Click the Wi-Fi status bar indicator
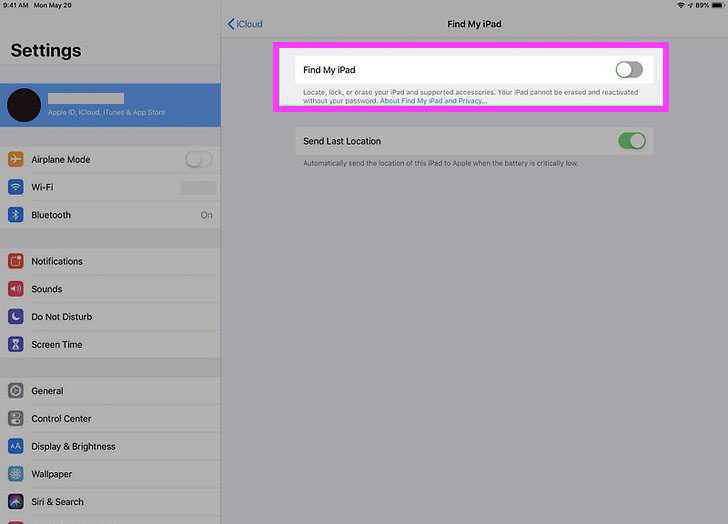 click(681, 6)
